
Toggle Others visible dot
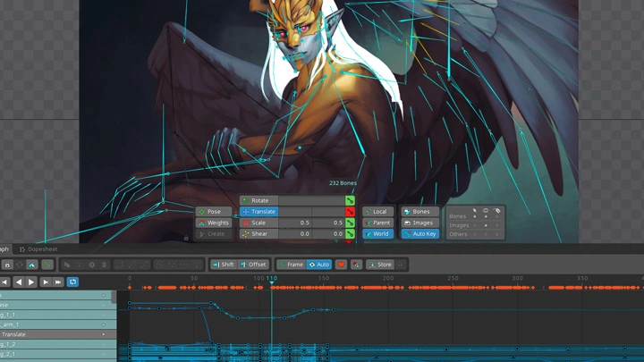coord(486,234)
